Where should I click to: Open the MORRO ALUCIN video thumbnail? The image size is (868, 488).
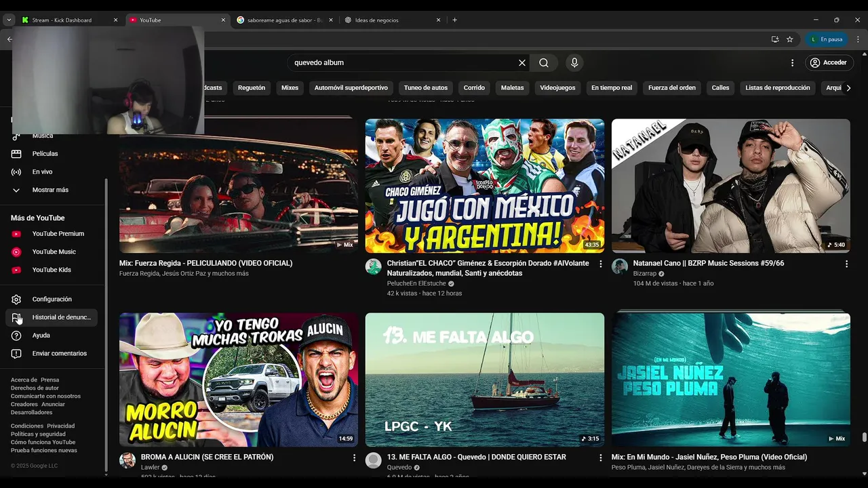tap(239, 380)
